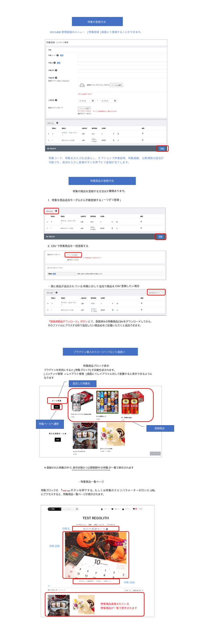
Task: Select the アイスクリーム navigation item
Action: 81,525
